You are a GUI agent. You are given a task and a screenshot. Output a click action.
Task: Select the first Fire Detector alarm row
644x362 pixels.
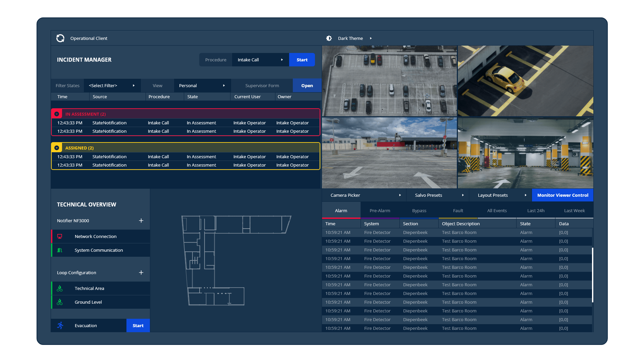(457, 232)
